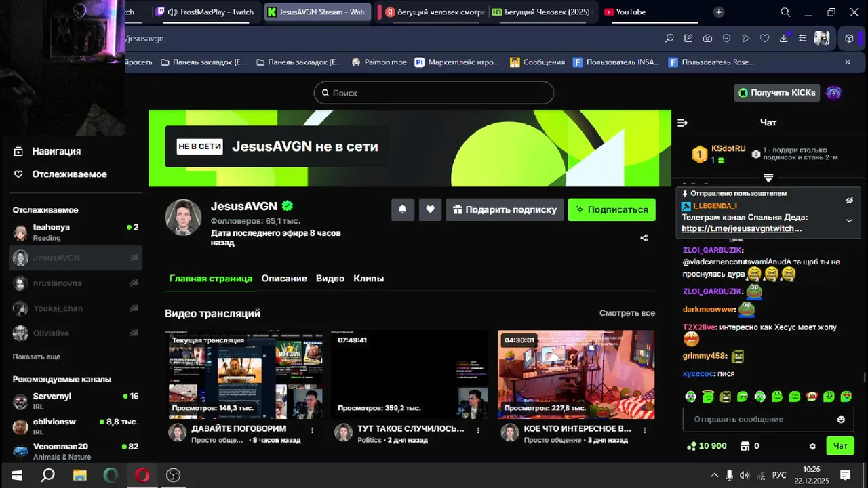Open options menu for ДАВАЙТЕ ПОГОВОРИМ video
868x488 pixels.
pos(313,430)
